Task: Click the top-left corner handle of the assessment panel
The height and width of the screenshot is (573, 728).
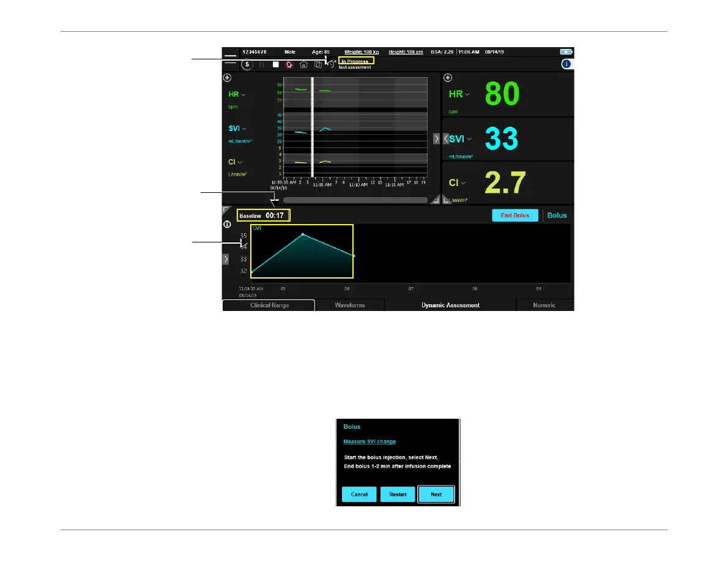Action: 226,210
